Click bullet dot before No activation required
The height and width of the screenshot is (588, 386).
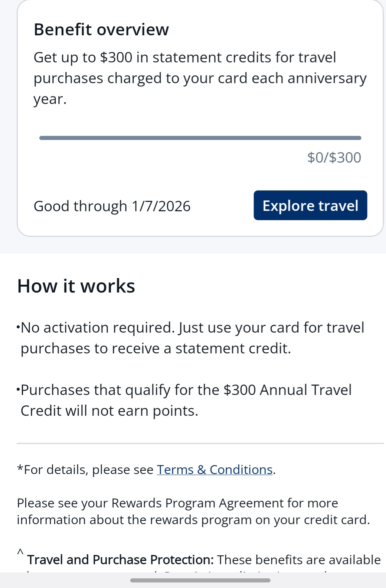(18, 327)
